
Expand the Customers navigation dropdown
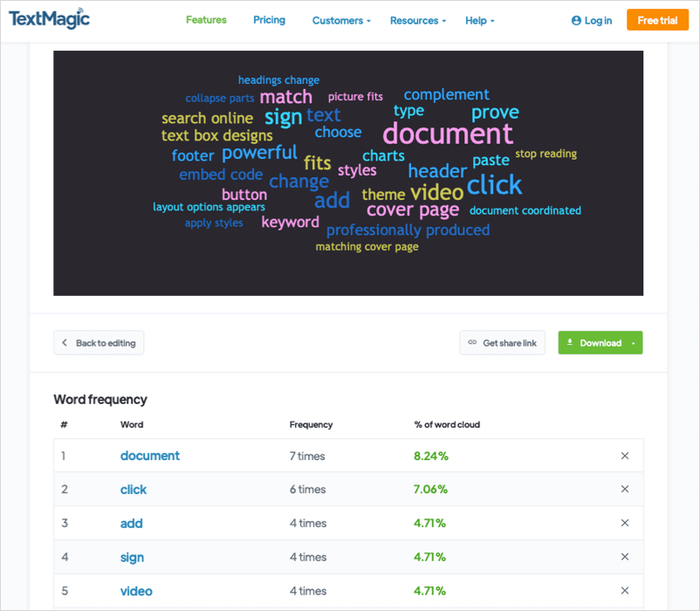click(x=340, y=20)
